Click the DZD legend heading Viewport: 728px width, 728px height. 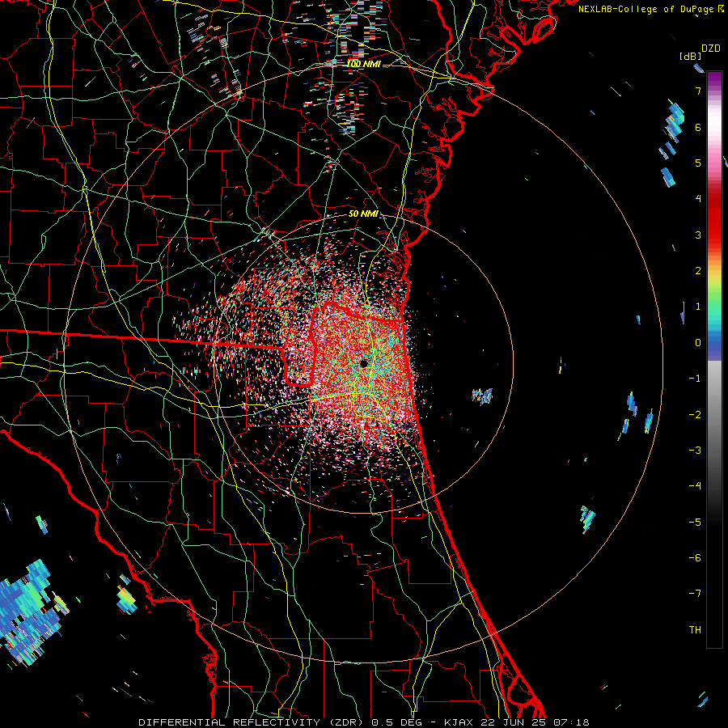(711, 49)
